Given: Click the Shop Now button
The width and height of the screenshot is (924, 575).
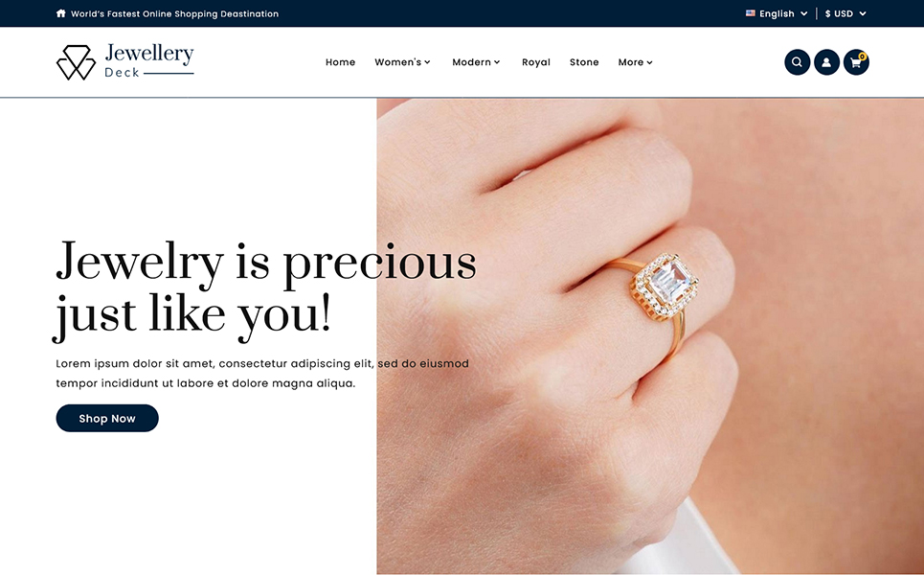Looking at the screenshot, I should point(107,418).
